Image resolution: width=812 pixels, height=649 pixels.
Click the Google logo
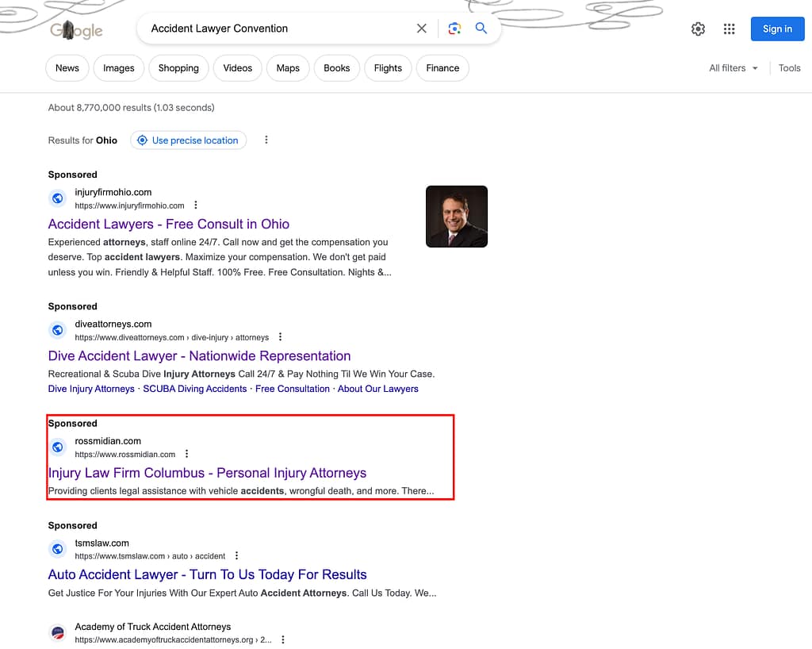pyautogui.click(x=76, y=30)
